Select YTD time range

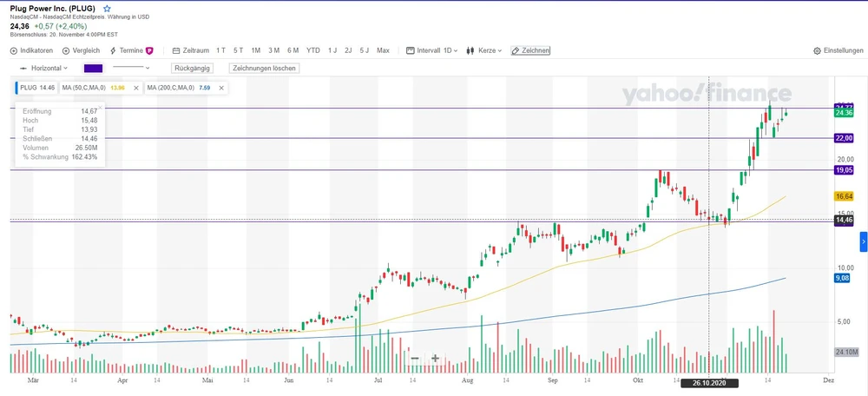(x=313, y=51)
